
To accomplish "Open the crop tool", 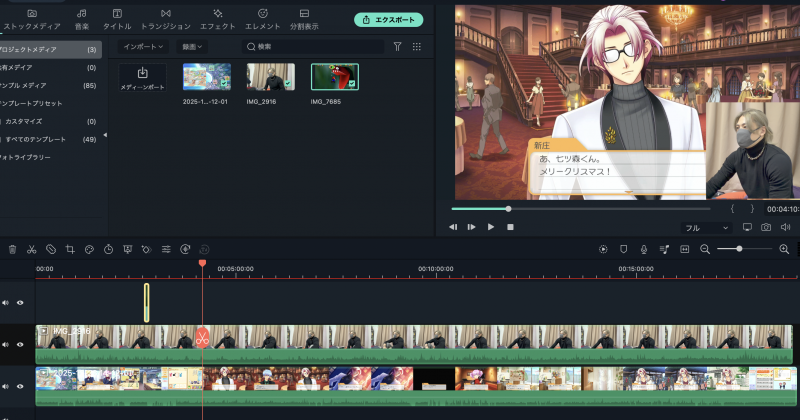I will tap(70, 250).
